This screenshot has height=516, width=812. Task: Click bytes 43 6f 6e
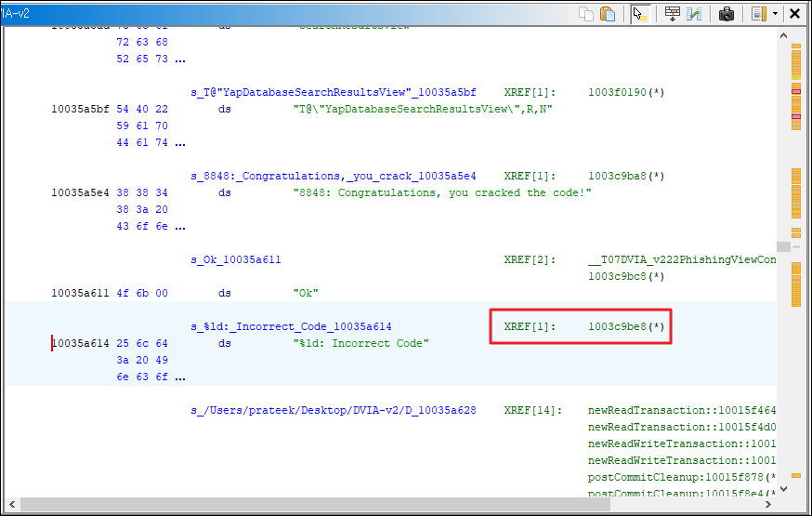(x=142, y=227)
